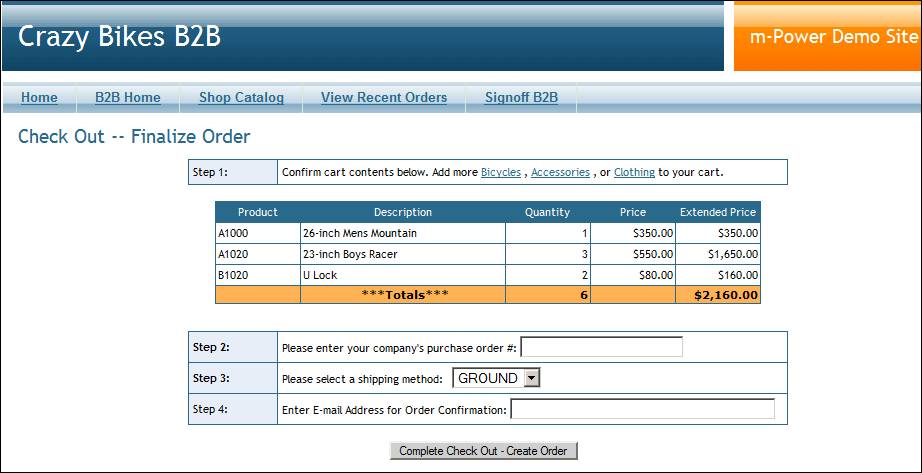Open the GROUND shipping method dropdown
Screen dimensions: 922x473
pos(496,378)
